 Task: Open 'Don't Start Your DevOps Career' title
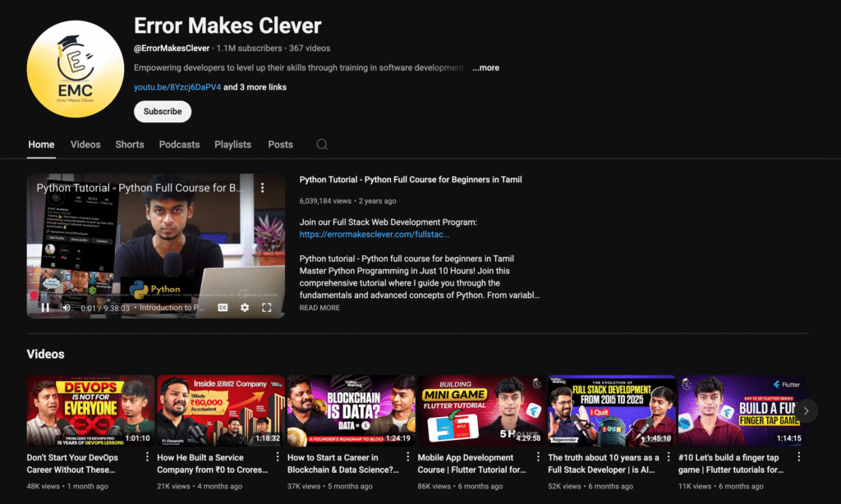point(72,463)
